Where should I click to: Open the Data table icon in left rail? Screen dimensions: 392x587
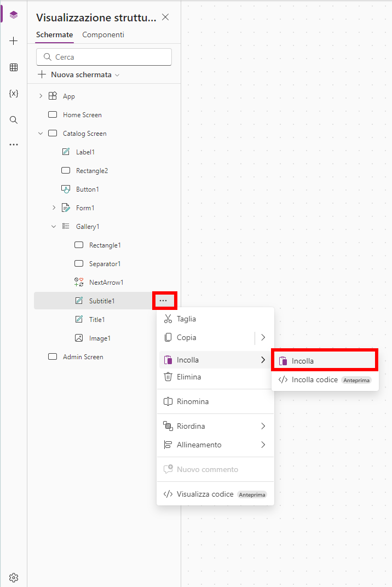[x=14, y=67]
